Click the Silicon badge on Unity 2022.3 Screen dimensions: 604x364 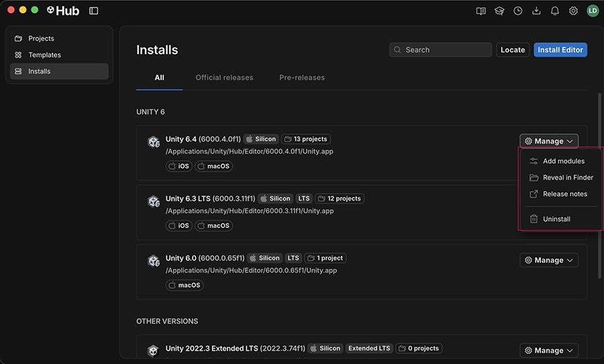coord(325,348)
